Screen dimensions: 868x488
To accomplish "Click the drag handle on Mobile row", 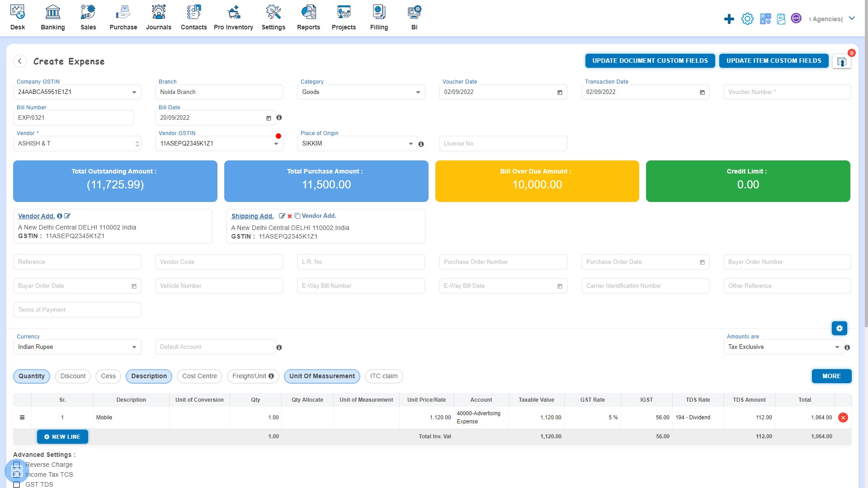I will tap(22, 418).
